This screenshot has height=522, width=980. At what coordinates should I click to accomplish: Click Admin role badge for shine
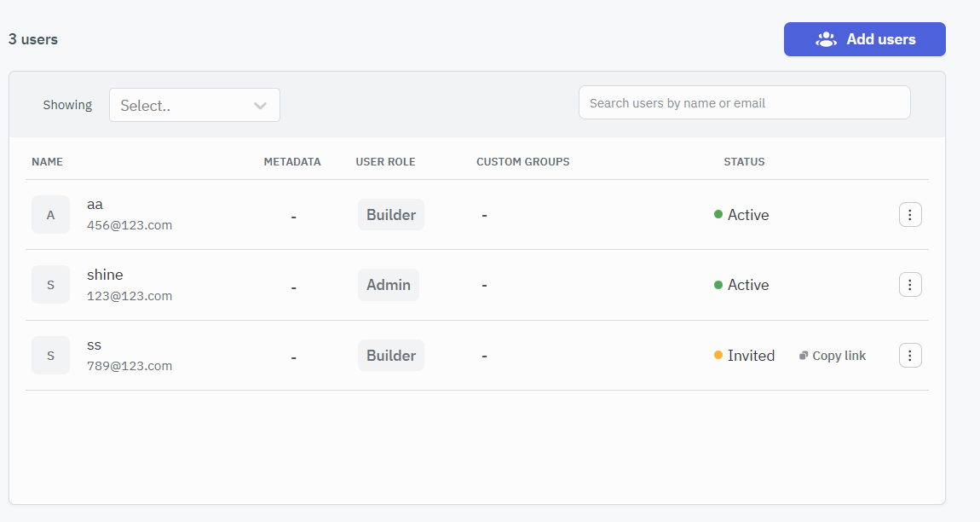click(x=389, y=285)
